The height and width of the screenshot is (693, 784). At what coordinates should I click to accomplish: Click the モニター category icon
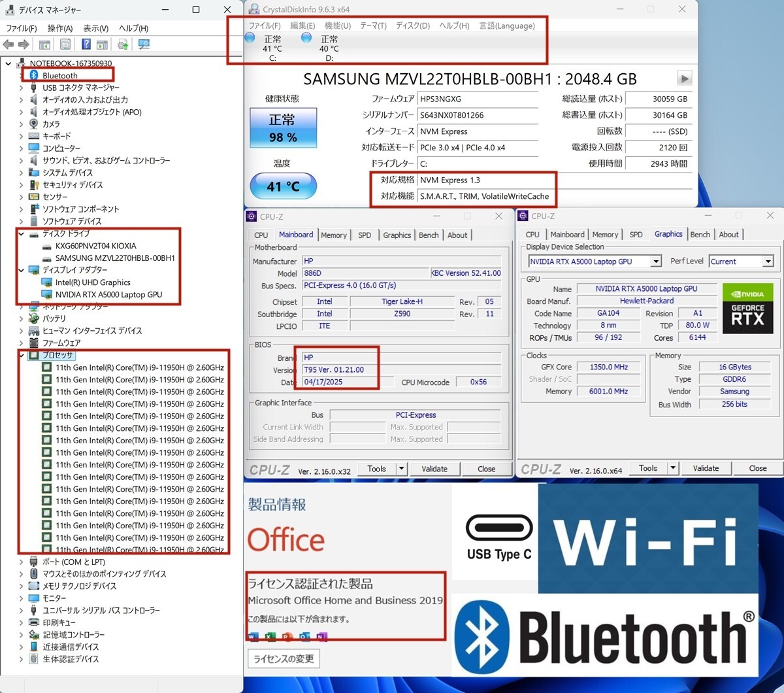pos(34,598)
